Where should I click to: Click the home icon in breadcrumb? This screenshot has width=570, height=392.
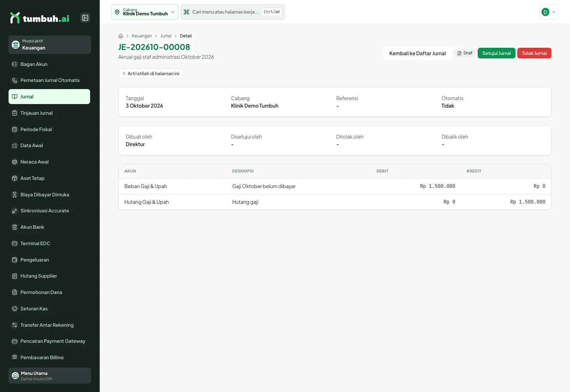121,36
